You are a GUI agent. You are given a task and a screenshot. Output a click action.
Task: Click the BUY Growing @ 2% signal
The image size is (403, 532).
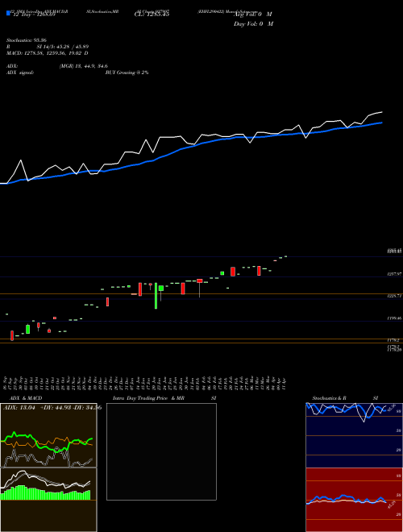point(127,73)
